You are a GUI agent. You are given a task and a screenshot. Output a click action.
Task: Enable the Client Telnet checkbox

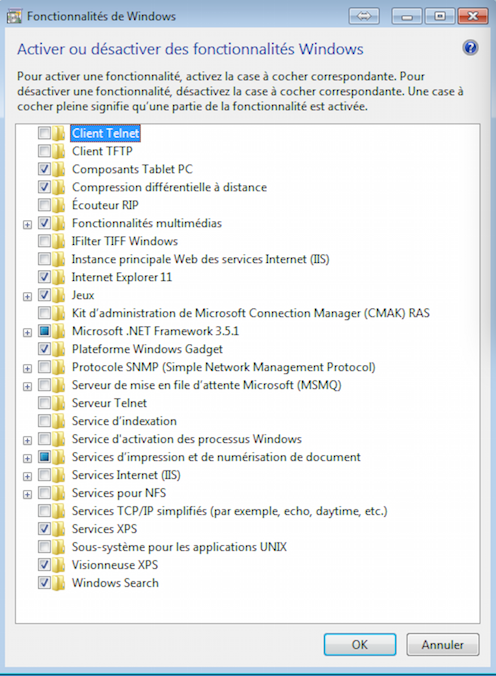click(44, 133)
